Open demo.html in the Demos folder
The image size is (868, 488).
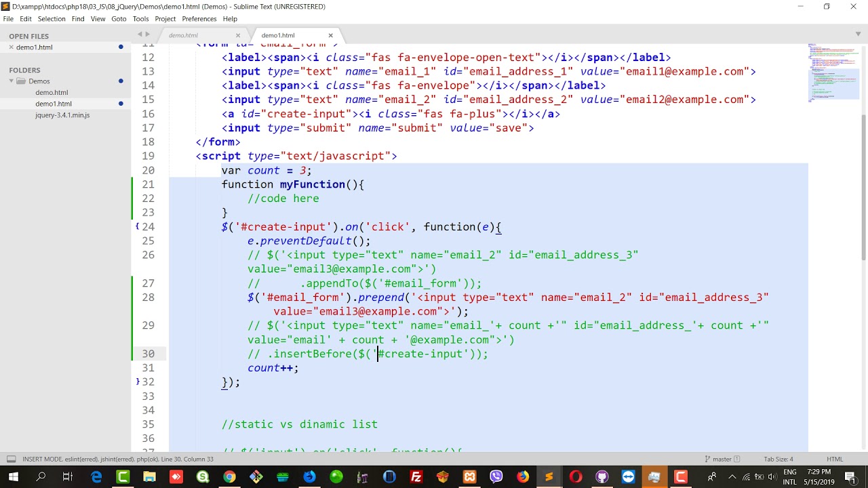[x=52, y=92]
